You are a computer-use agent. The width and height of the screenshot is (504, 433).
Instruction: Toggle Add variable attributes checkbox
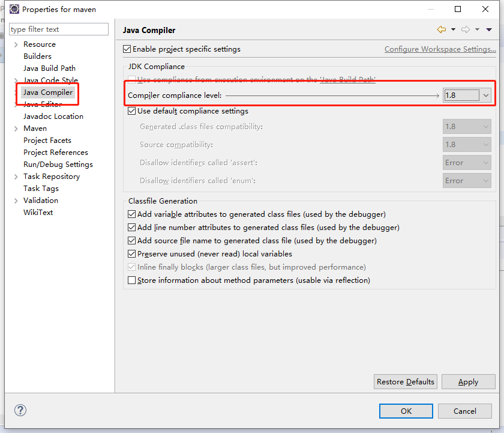pos(131,214)
